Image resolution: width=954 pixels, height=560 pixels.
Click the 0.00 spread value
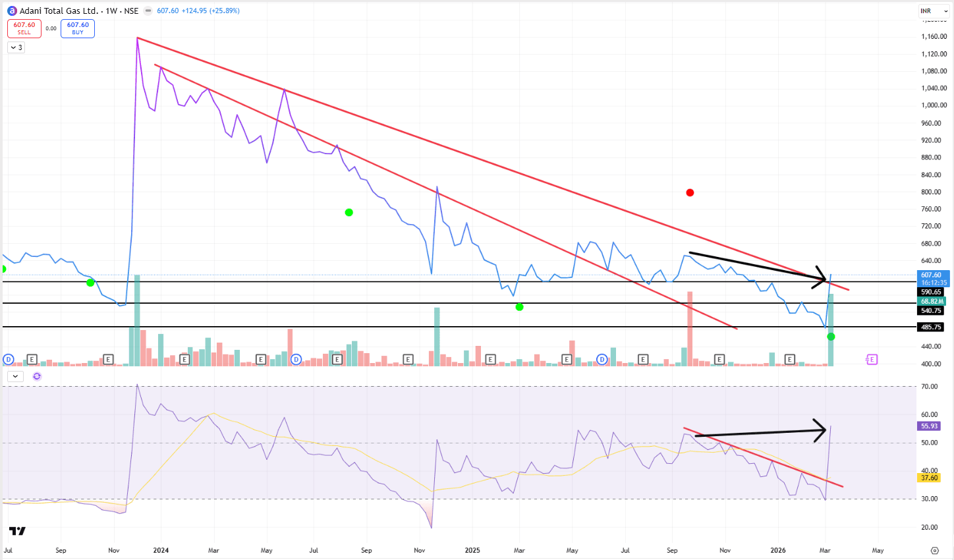click(51, 28)
